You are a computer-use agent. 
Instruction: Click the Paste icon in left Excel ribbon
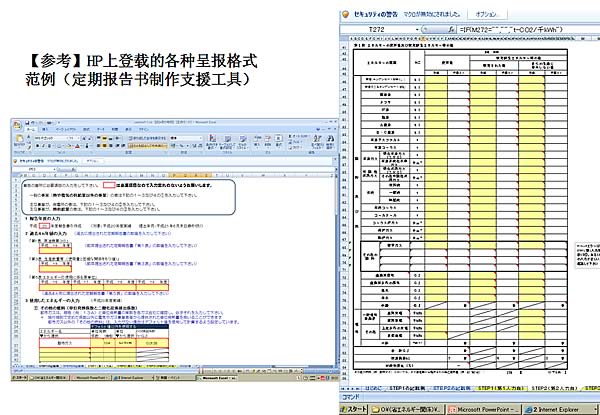pos(19,138)
